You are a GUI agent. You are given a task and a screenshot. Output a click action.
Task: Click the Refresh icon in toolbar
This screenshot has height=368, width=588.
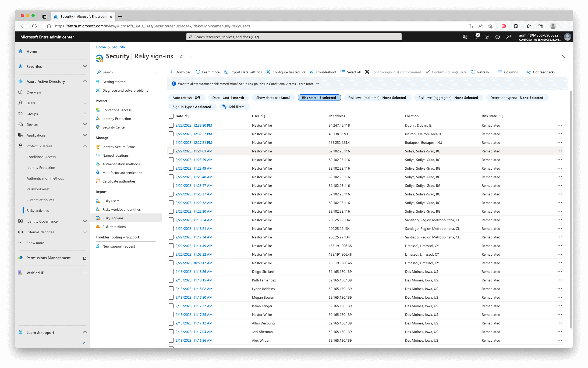point(473,72)
